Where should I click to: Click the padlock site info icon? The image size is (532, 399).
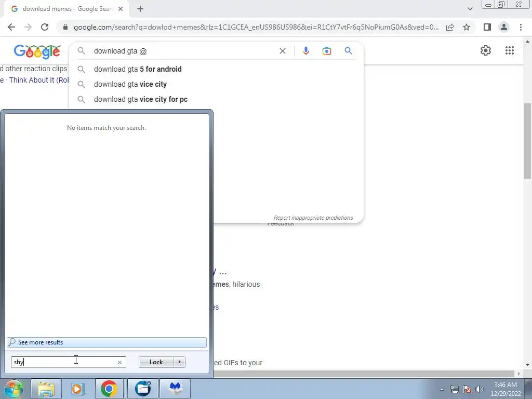pos(65,27)
